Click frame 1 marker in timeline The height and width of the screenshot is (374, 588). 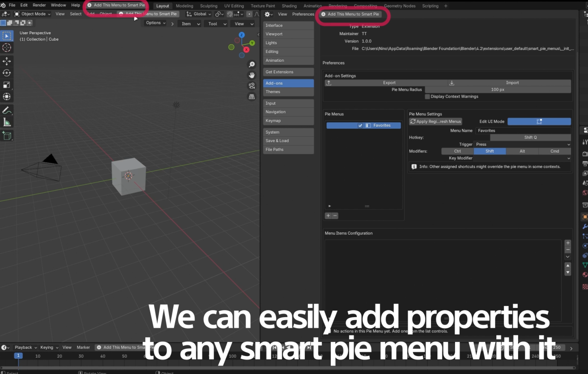point(18,356)
